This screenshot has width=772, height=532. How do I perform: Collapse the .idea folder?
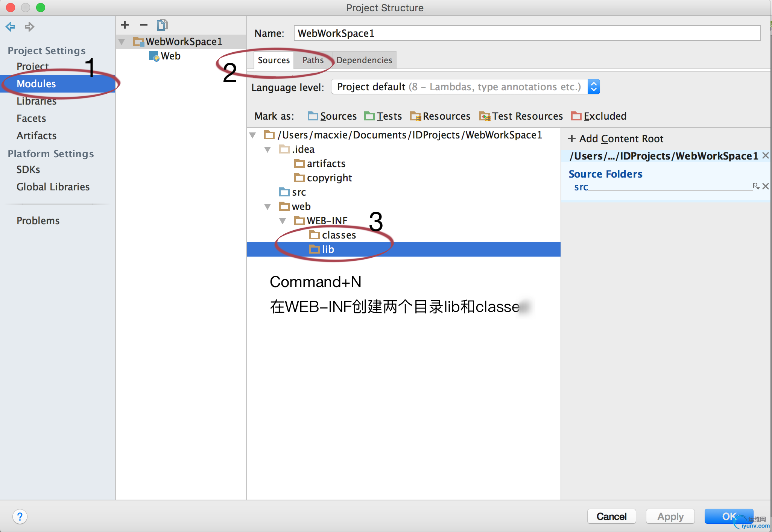(267, 149)
